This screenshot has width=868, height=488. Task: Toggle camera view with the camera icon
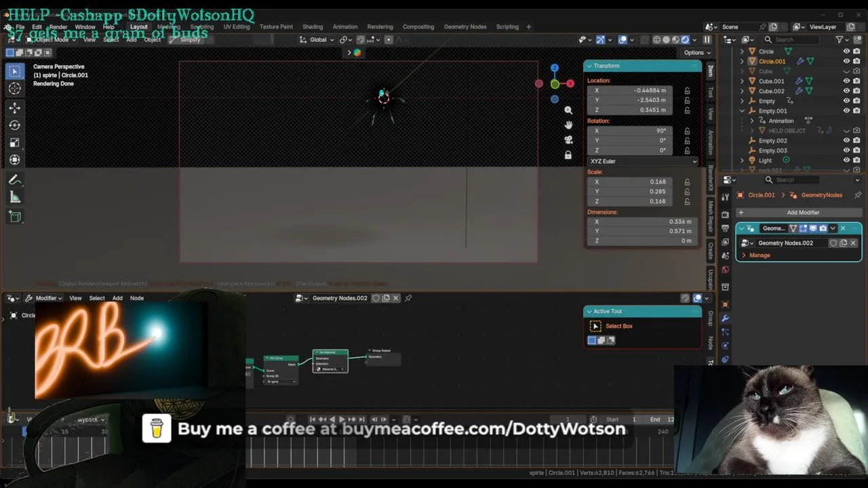[x=568, y=140]
